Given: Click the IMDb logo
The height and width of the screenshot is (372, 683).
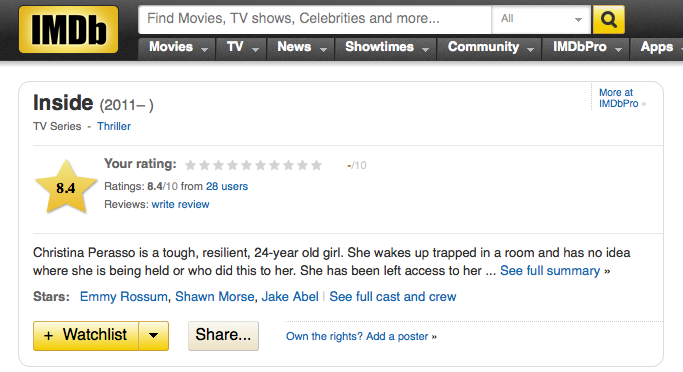Looking at the screenshot, I should coord(68,30).
